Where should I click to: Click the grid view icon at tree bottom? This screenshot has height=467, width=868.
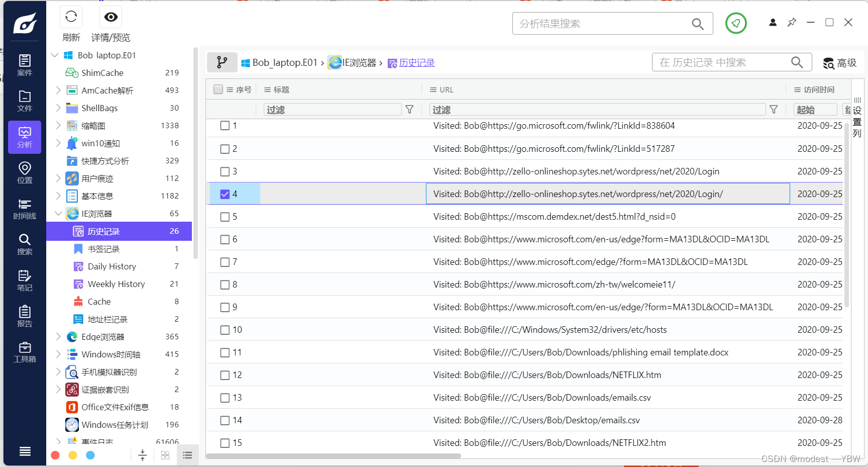point(165,455)
